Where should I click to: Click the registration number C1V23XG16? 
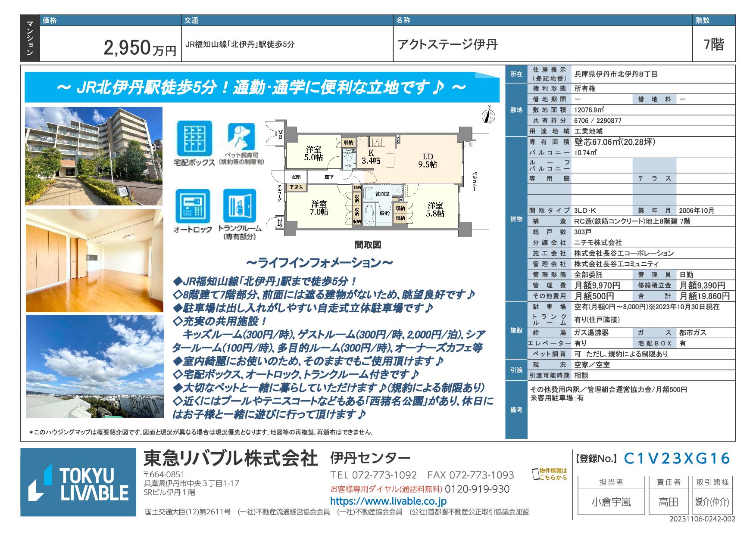click(x=677, y=459)
